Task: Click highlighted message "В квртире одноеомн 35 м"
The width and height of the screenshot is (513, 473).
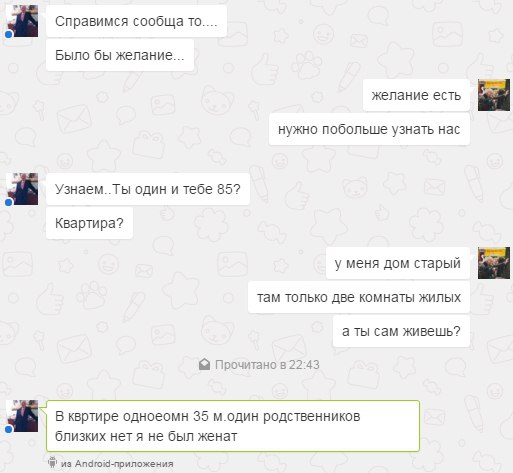Action: pos(233,426)
